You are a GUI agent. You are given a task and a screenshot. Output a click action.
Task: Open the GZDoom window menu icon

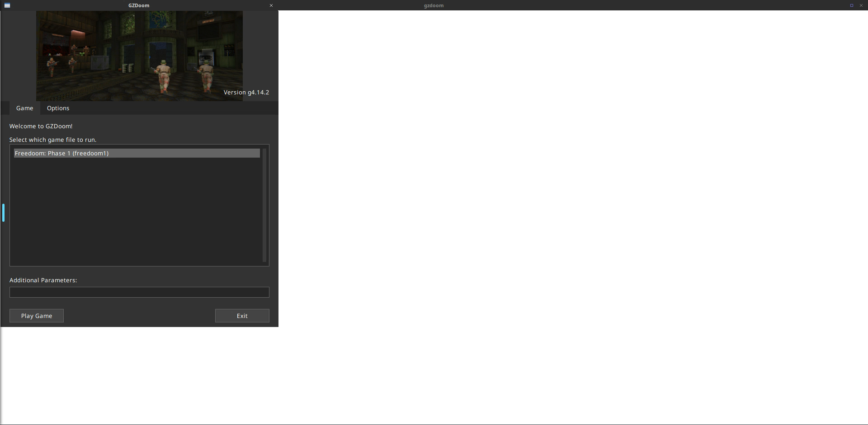[x=7, y=5]
